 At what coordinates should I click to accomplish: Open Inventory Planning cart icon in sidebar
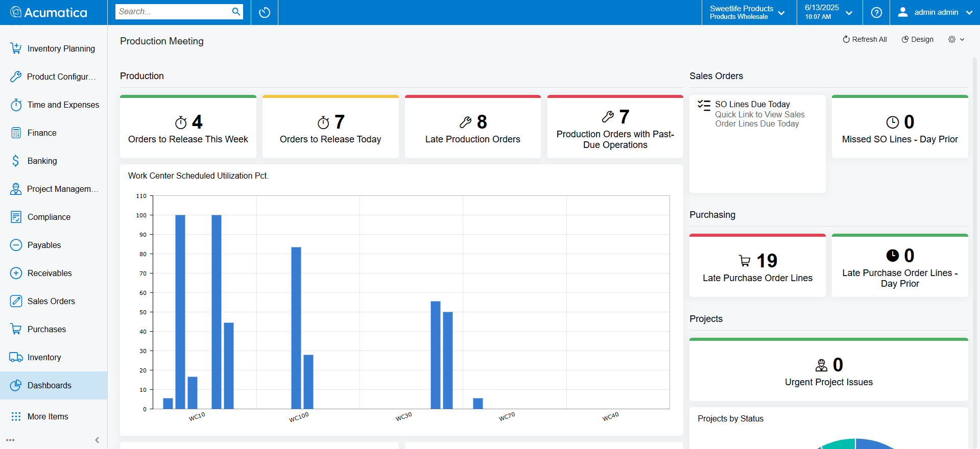click(x=16, y=48)
